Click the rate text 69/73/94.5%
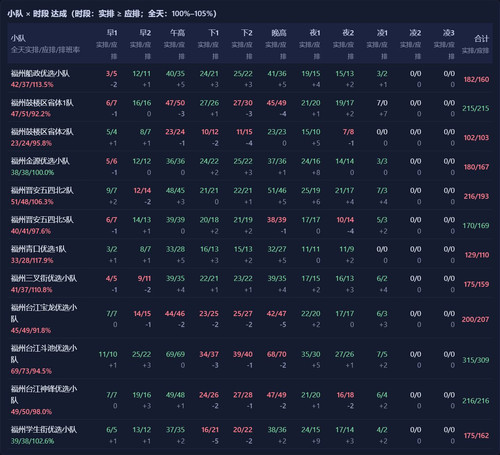Image resolution: width=500 pixels, height=455 pixels. click(31, 371)
